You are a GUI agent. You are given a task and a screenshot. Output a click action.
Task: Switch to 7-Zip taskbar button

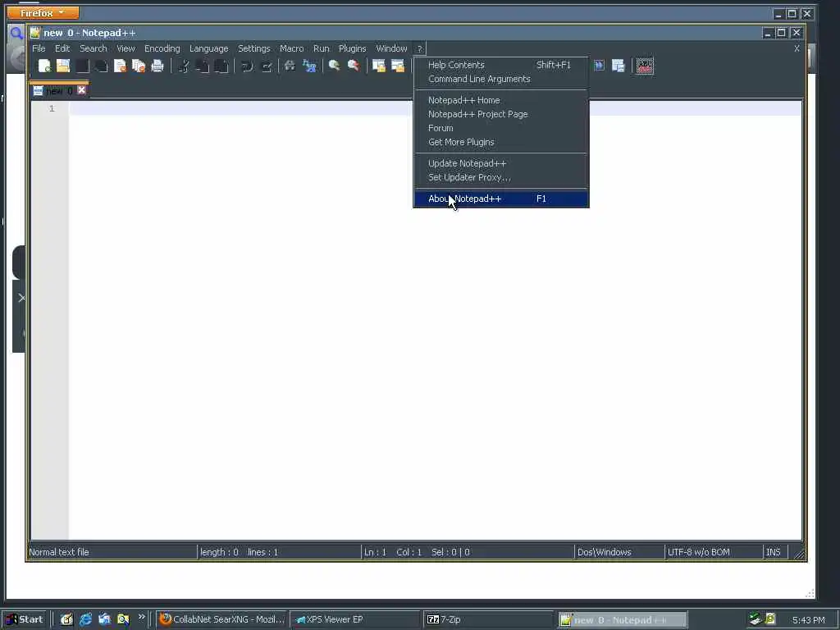coord(487,620)
